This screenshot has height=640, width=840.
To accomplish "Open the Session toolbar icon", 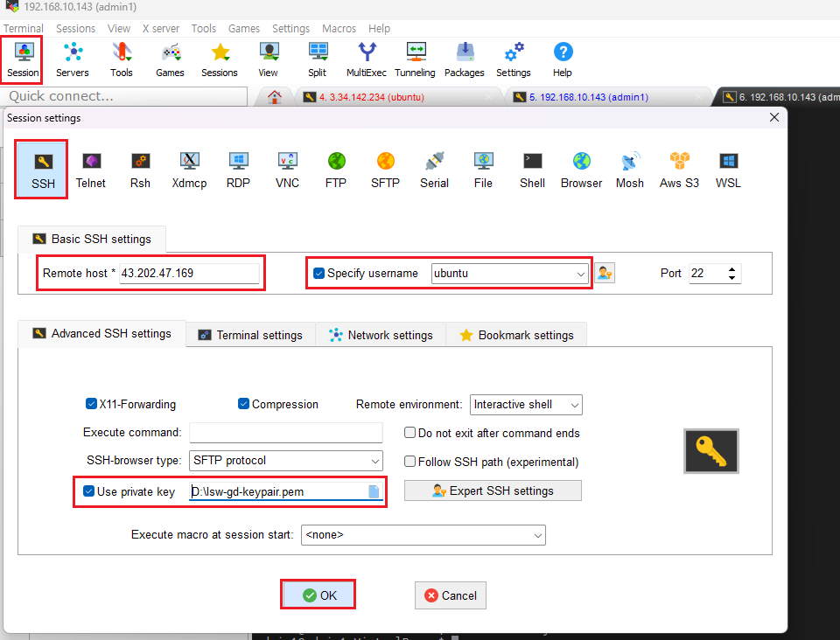I will [23, 59].
